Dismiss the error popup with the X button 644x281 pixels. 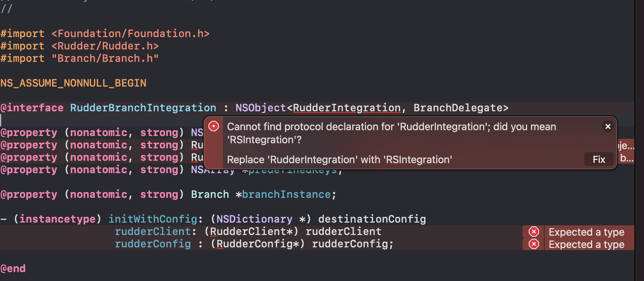[608, 126]
